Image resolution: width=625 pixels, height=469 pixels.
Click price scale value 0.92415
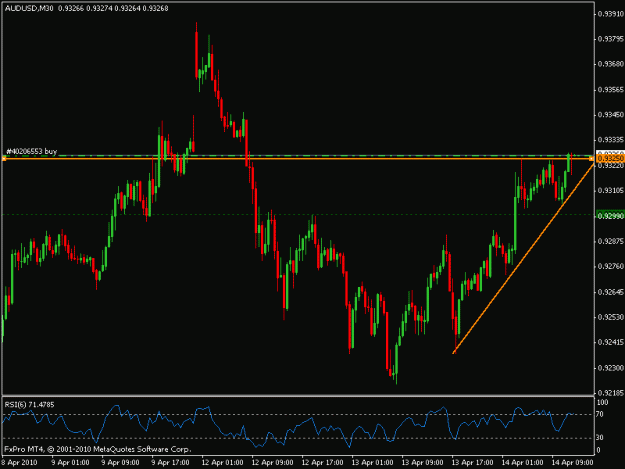[611, 342]
